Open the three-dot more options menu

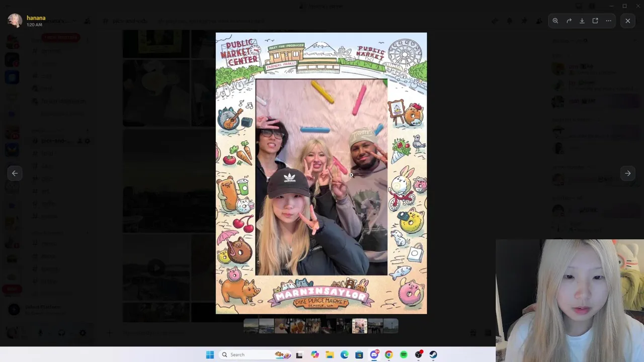point(608,21)
